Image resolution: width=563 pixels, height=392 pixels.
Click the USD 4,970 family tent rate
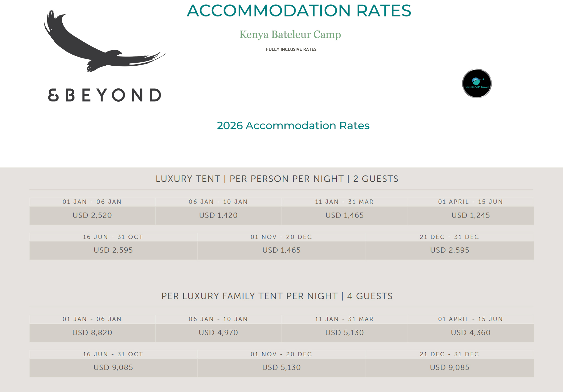[x=218, y=333]
